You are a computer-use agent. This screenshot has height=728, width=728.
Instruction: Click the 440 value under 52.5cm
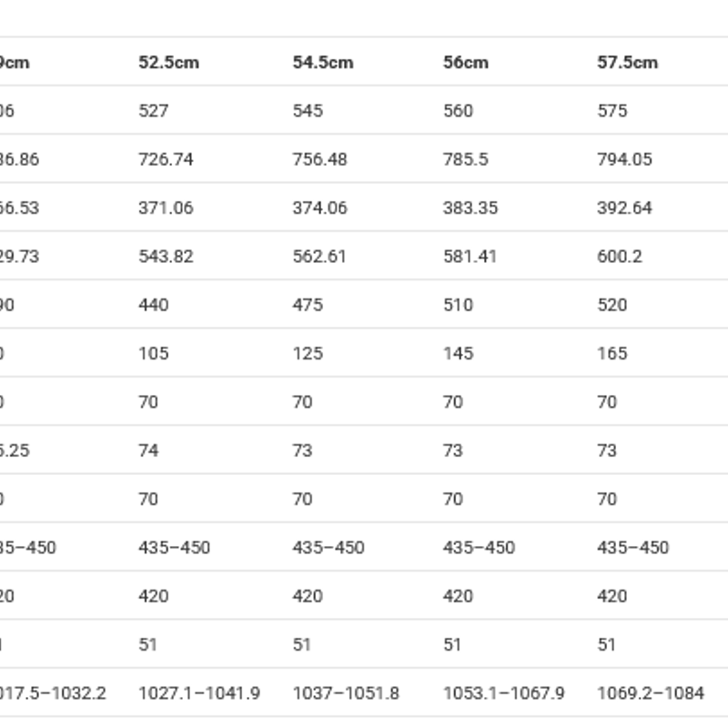(153, 305)
